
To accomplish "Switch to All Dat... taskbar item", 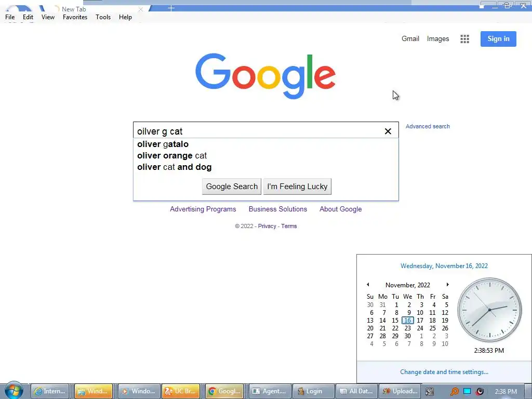I will pyautogui.click(x=356, y=391).
